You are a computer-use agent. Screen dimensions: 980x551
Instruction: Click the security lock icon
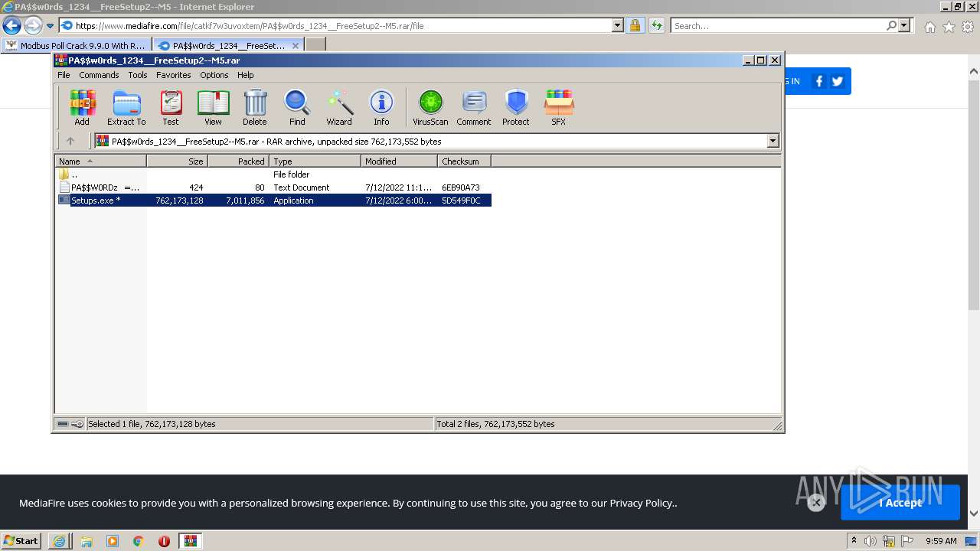point(635,25)
